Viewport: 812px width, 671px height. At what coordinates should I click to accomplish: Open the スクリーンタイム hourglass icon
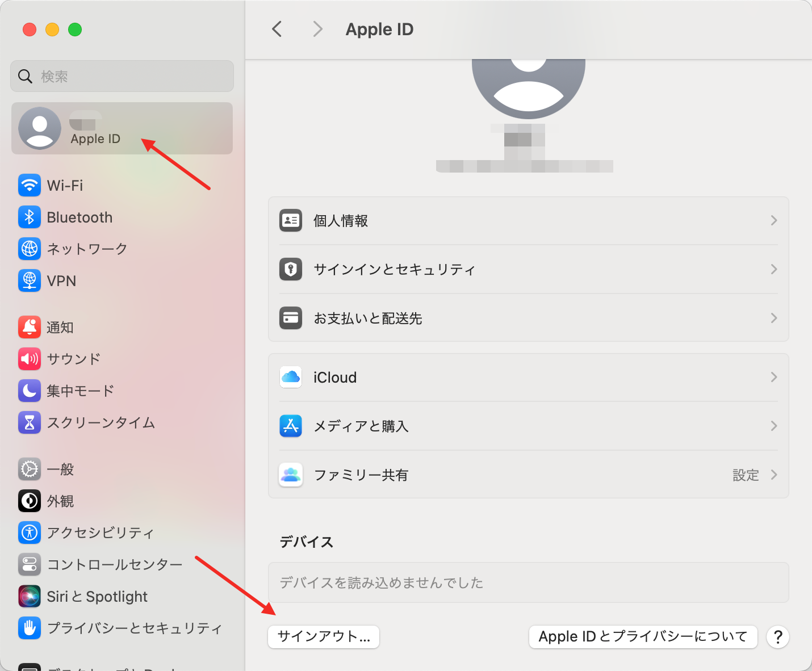30,422
